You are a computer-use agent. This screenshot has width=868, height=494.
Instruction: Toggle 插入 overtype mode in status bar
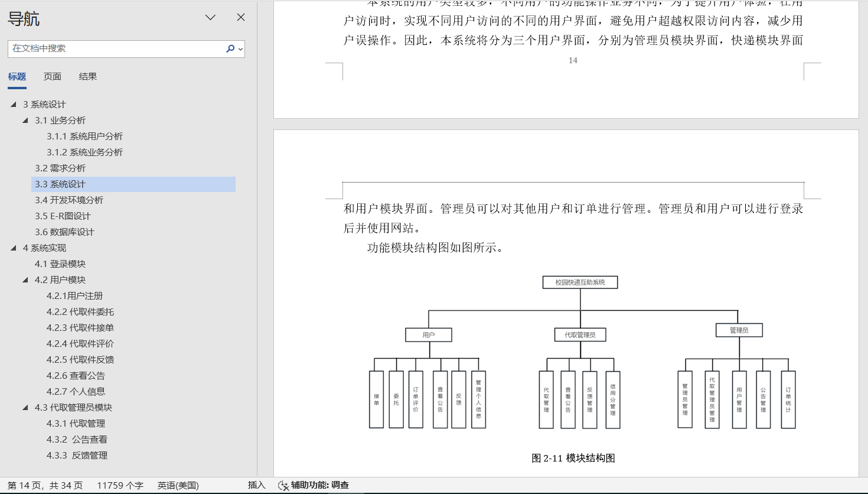point(256,485)
